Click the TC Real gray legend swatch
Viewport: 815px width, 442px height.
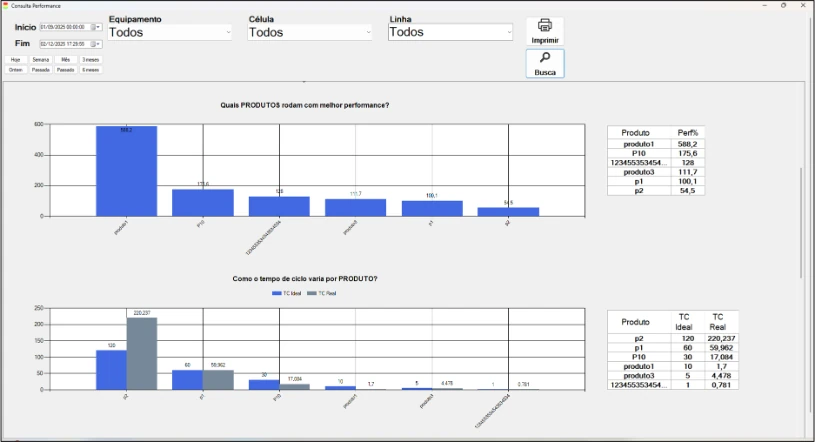click(312, 293)
